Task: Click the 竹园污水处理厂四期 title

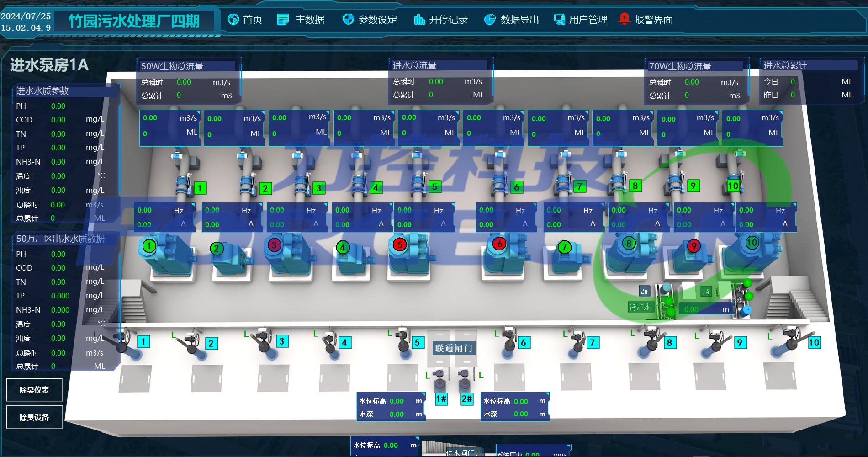Action: tap(134, 21)
